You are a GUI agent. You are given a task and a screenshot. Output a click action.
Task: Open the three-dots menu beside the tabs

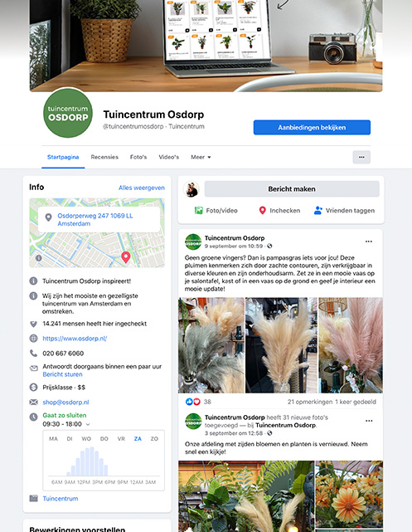click(x=361, y=157)
